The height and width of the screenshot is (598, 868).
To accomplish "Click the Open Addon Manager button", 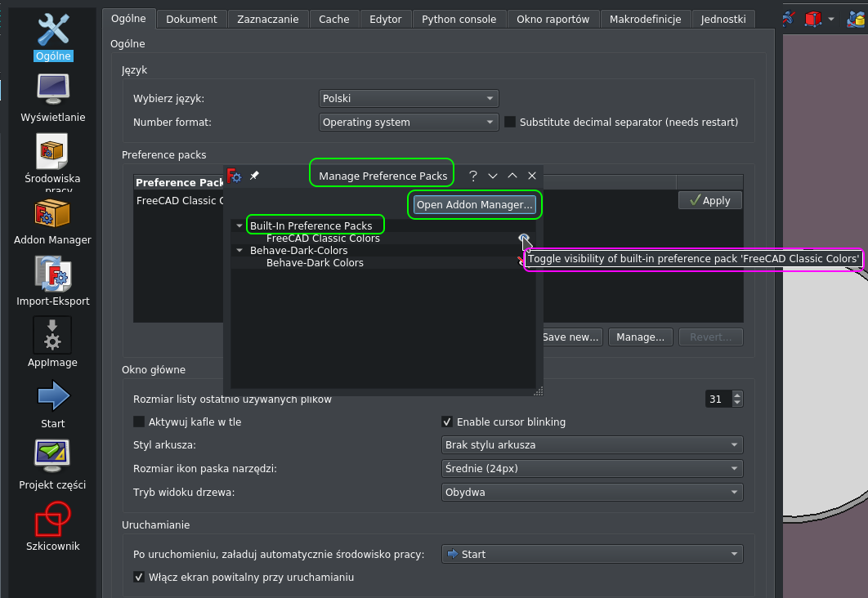I will coord(474,204).
